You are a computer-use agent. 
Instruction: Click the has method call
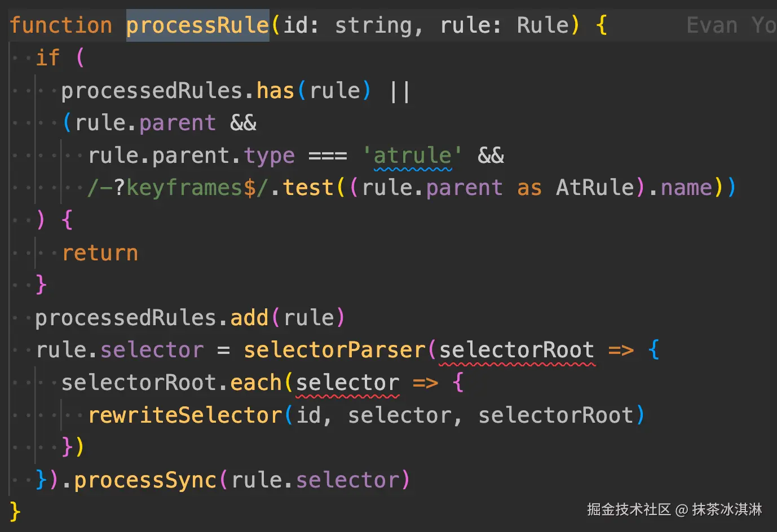point(276,91)
